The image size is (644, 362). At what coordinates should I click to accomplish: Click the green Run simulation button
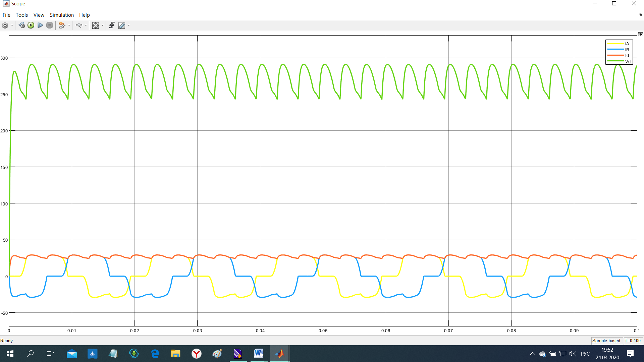tap(31, 25)
